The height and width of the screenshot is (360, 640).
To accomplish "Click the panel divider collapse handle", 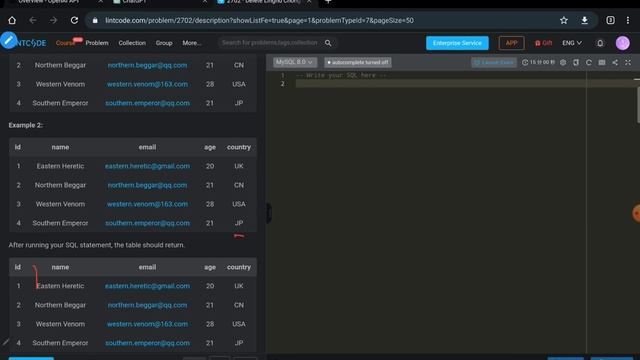I will pos(269,213).
